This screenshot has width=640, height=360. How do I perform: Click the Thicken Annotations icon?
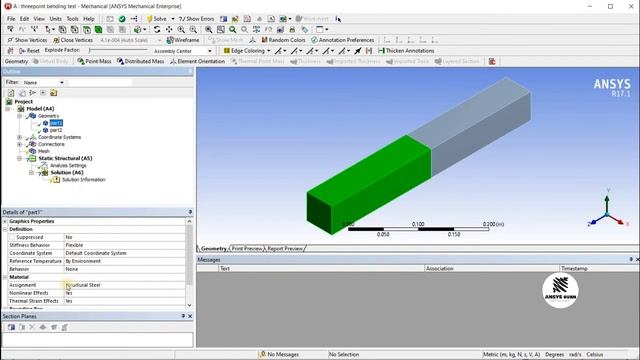(381, 51)
